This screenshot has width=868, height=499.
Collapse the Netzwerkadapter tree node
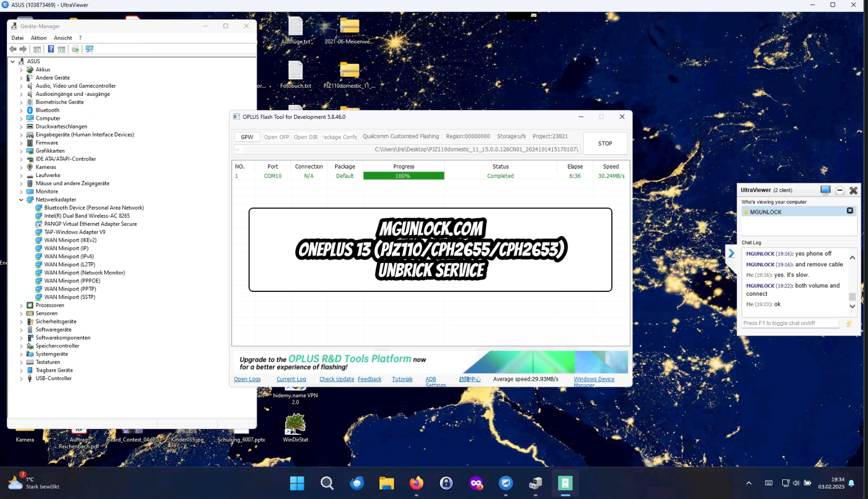point(21,200)
